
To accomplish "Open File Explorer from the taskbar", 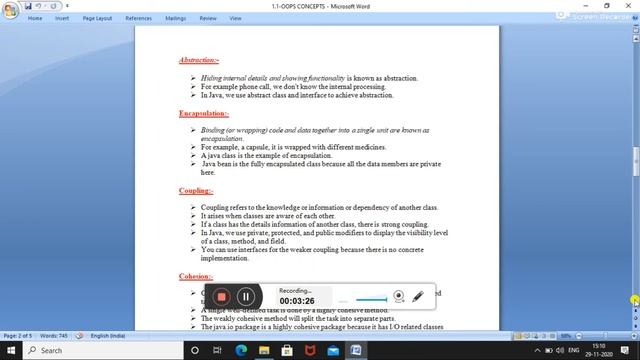I will coord(264,350).
